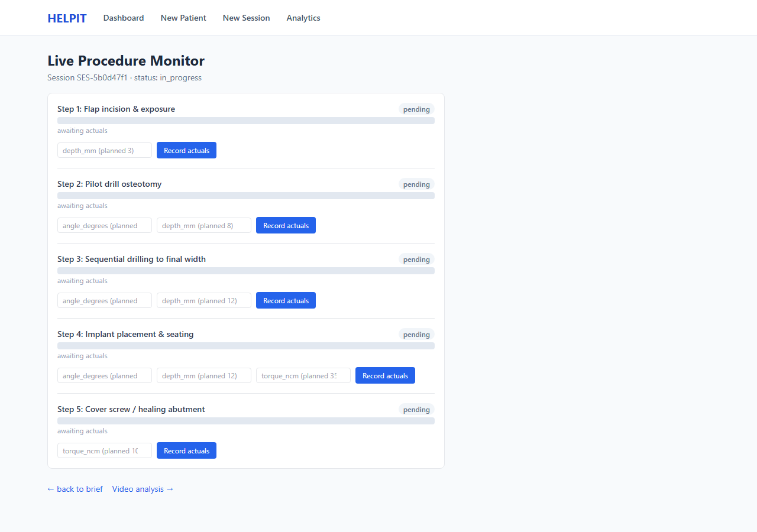Viewport: 757px width, 532px height.
Task: Click the pending badge on Step 1
Action: [416, 109]
